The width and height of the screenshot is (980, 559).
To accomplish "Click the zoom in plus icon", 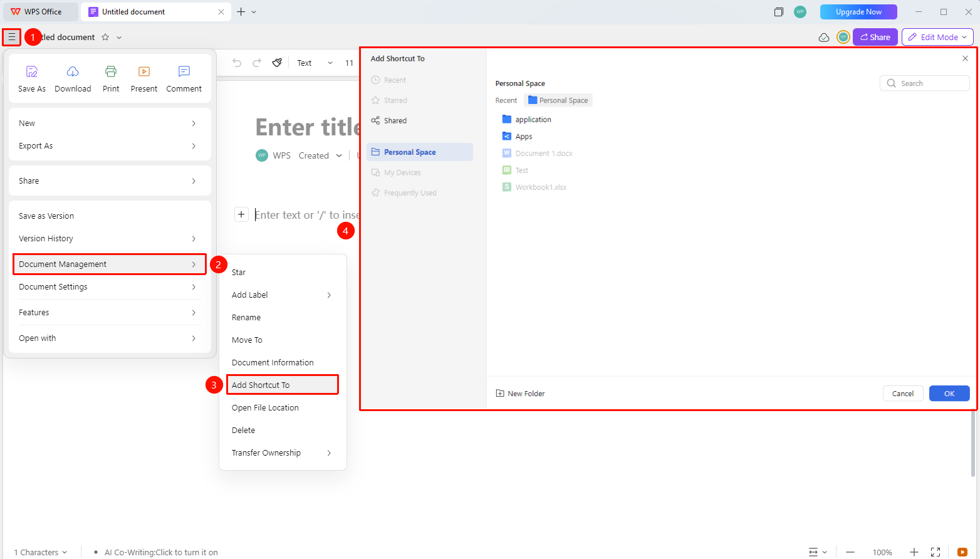I will click(x=914, y=552).
